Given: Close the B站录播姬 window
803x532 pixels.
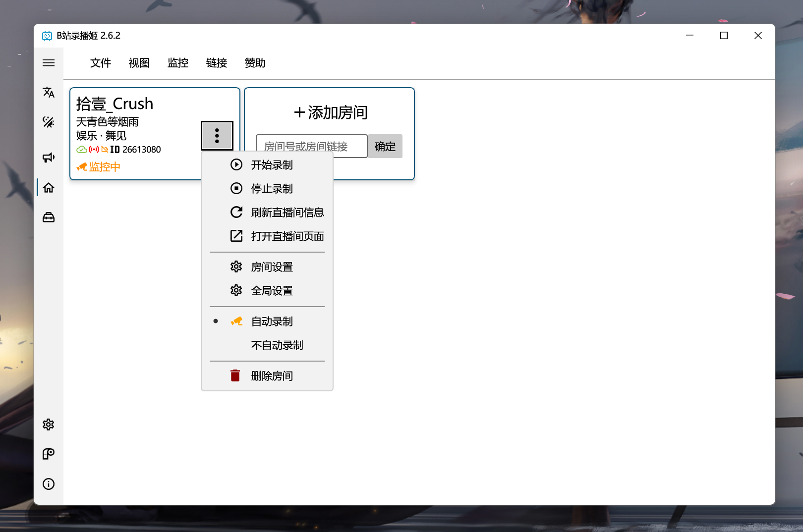Looking at the screenshot, I should click(758, 35).
